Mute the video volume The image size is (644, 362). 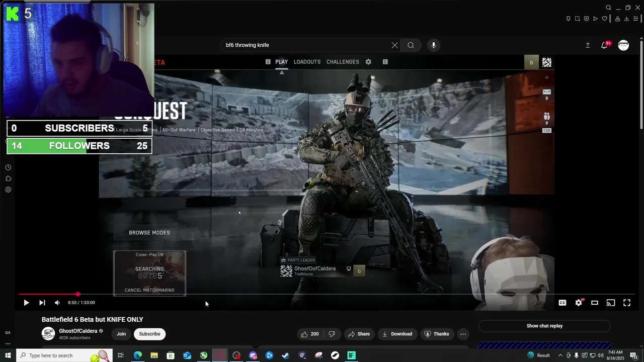pos(57,303)
